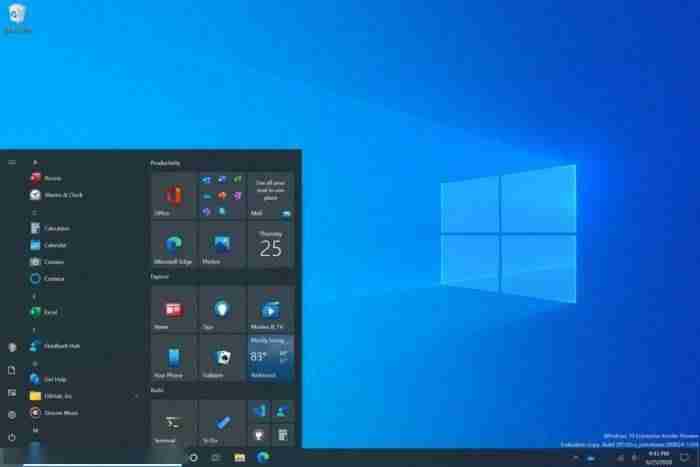The width and height of the screenshot is (700, 467).
Task: Open the volume control in system tray
Action: pos(635,458)
